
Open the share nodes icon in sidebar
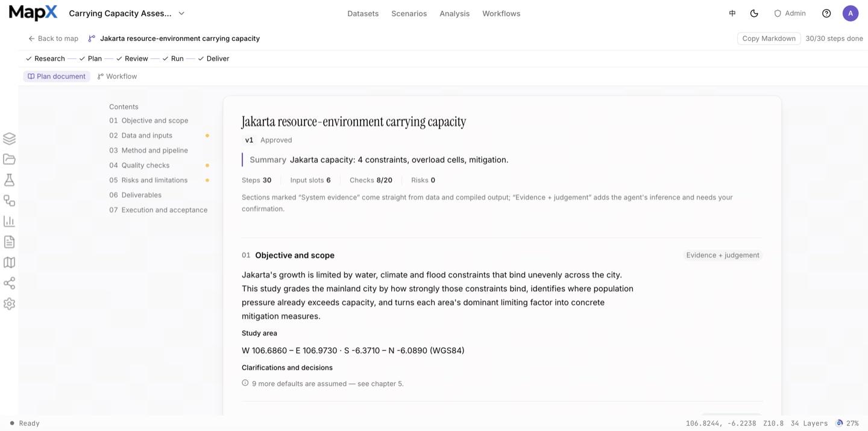[x=9, y=283]
